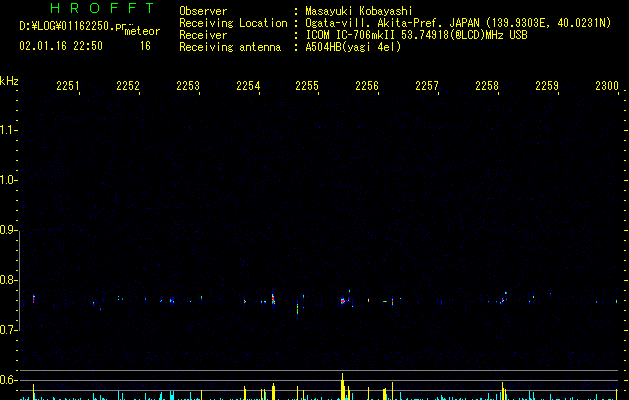629x400 pixels.
Task: Click the 2251 time axis marker
Action: pyautogui.click(x=68, y=85)
